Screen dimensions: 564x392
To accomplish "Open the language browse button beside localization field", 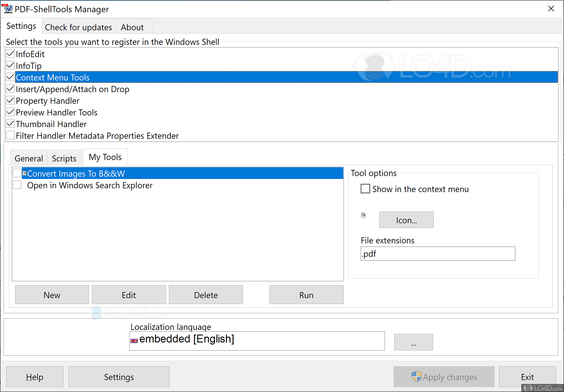I will [414, 342].
